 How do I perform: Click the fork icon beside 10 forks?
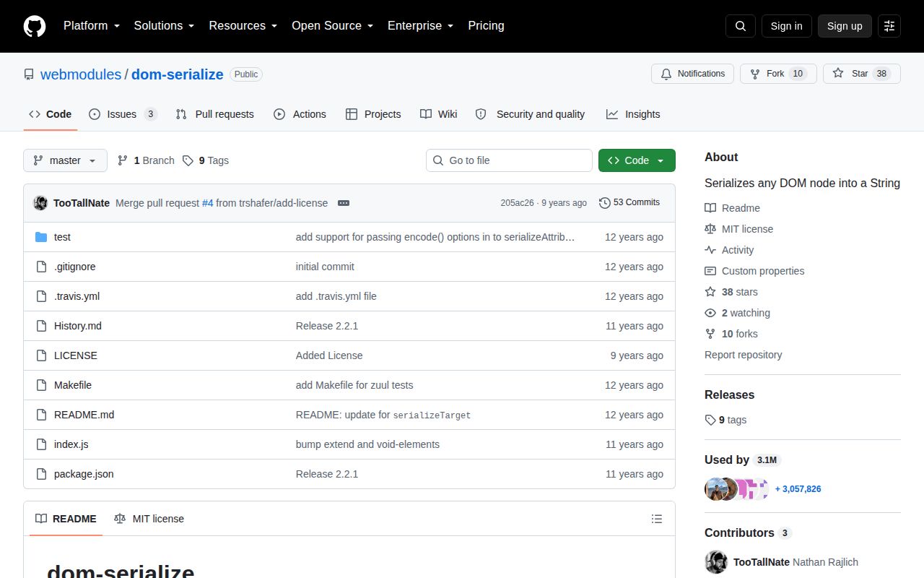[710, 334]
